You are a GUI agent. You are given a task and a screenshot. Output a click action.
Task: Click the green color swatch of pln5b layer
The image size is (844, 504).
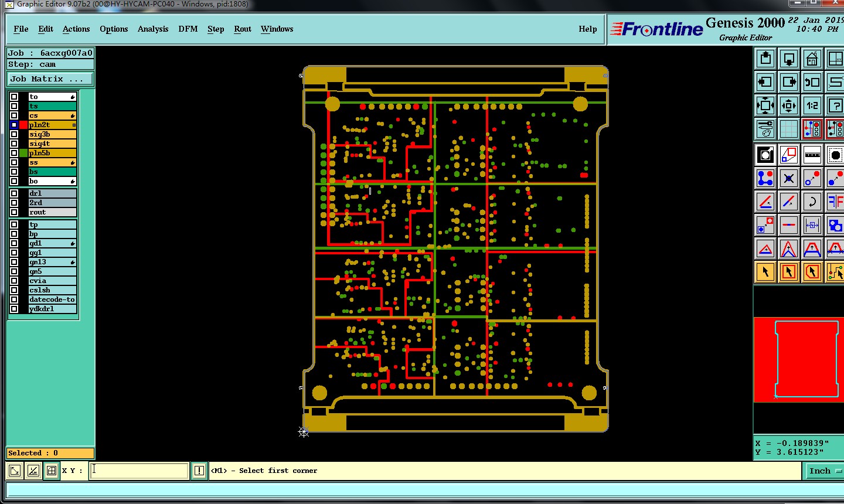(x=23, y=153)
